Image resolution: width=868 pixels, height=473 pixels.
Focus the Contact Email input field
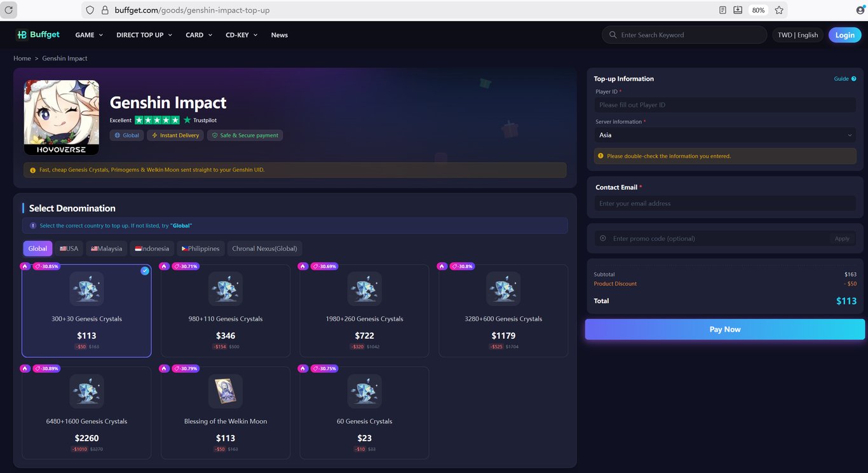point(725,203)
